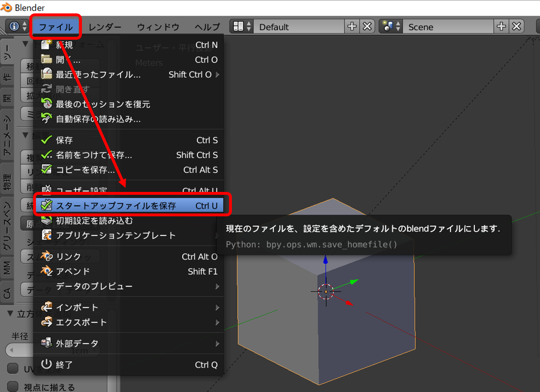Collapse the 立方体 operator panel triangle
This screenshot has height=392, width=540.
click(x=11, y=314)
